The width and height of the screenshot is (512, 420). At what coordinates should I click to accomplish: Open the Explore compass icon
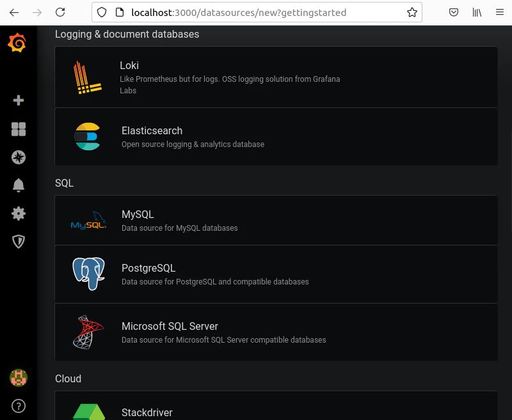(x=19, y=157)
